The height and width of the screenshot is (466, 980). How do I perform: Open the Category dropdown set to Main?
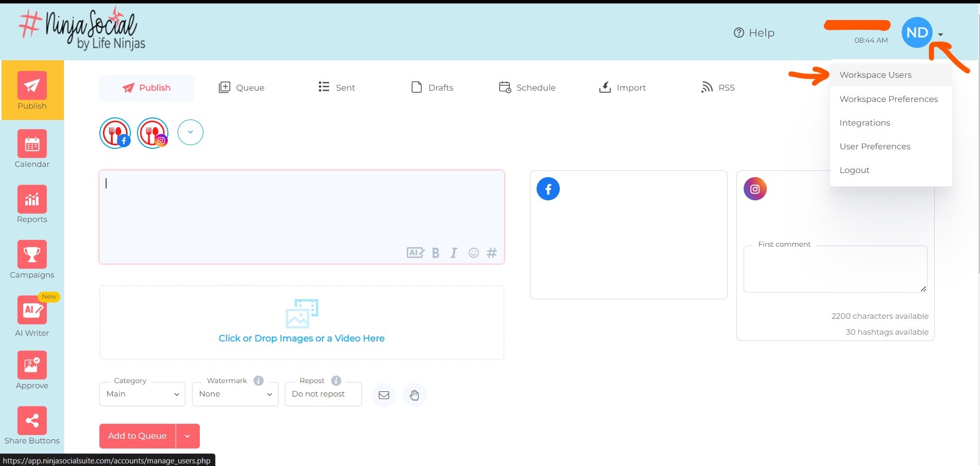point(142,394)
